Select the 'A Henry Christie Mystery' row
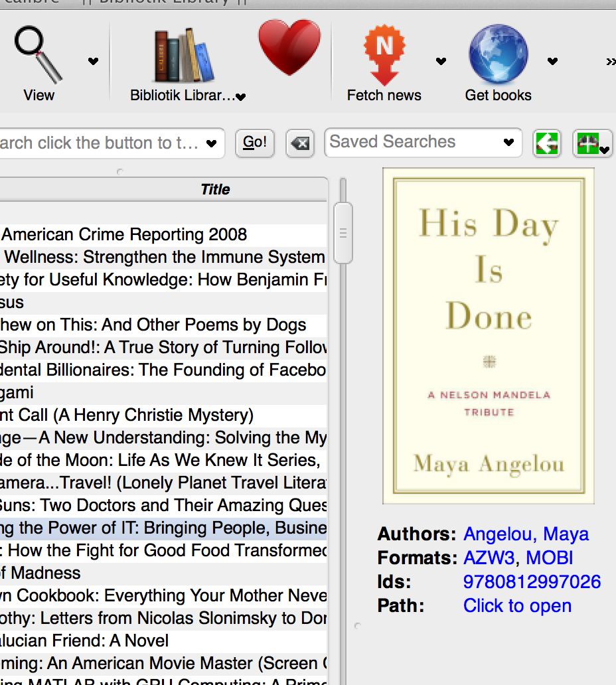This screenshot has width=616, height=685. click(163, 415)
